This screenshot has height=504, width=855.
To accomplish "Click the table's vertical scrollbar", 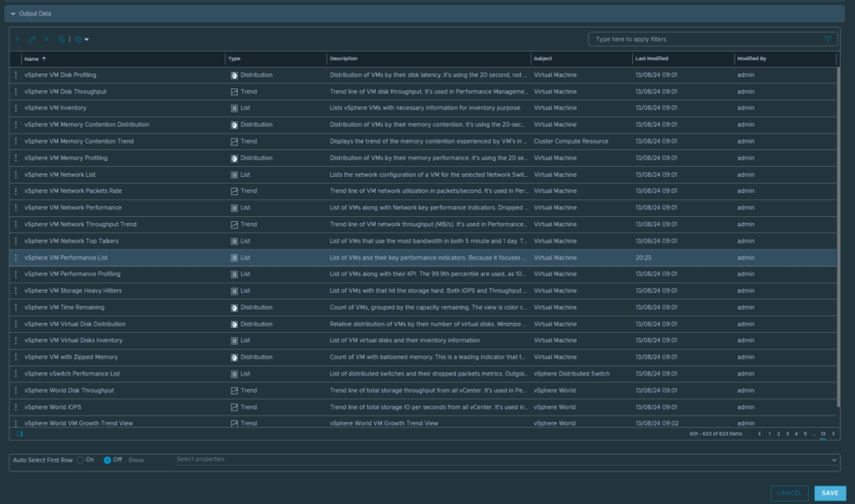I will [x=838, y=237].
